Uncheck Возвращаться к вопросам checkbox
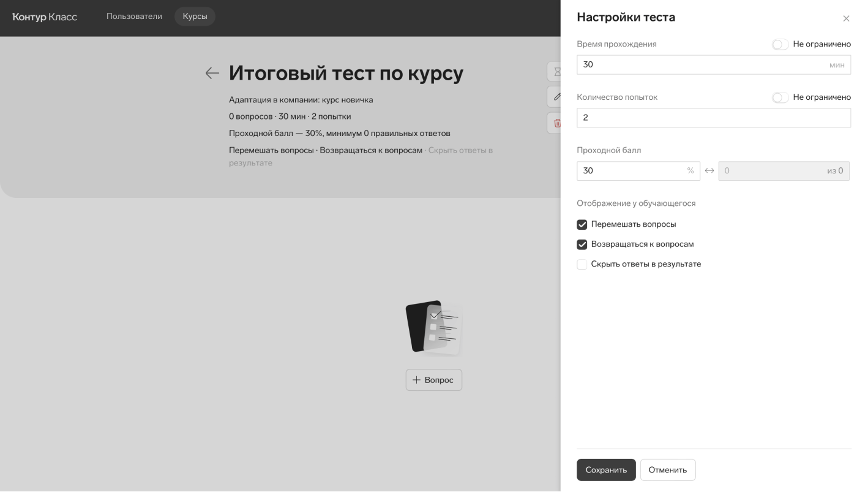 click(582, 244)
